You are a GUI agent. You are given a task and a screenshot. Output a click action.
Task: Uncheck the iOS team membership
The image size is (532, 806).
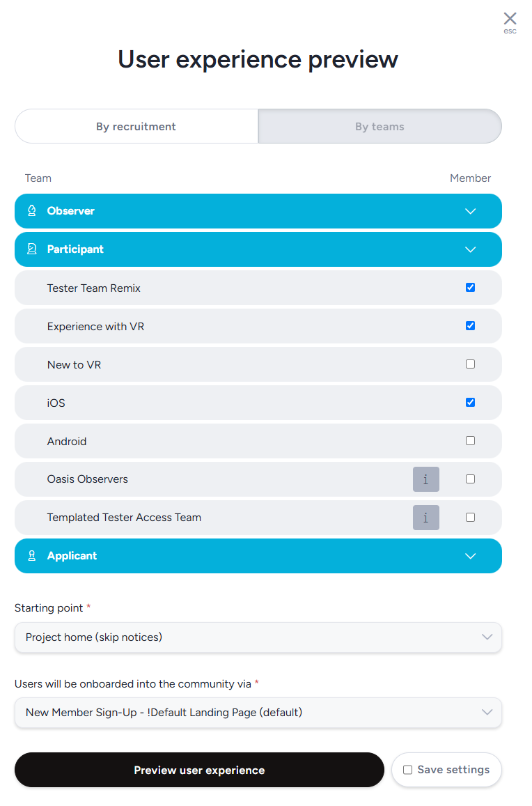pos(470,403)
